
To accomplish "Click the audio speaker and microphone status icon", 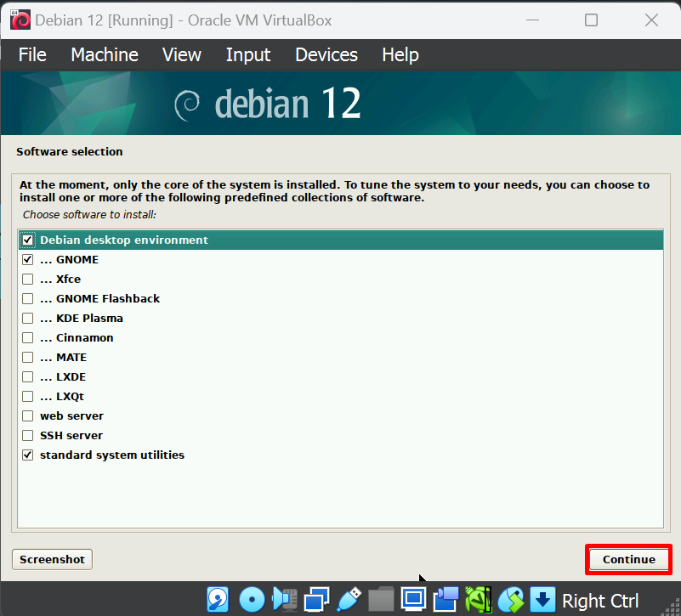I will [285, 600].
